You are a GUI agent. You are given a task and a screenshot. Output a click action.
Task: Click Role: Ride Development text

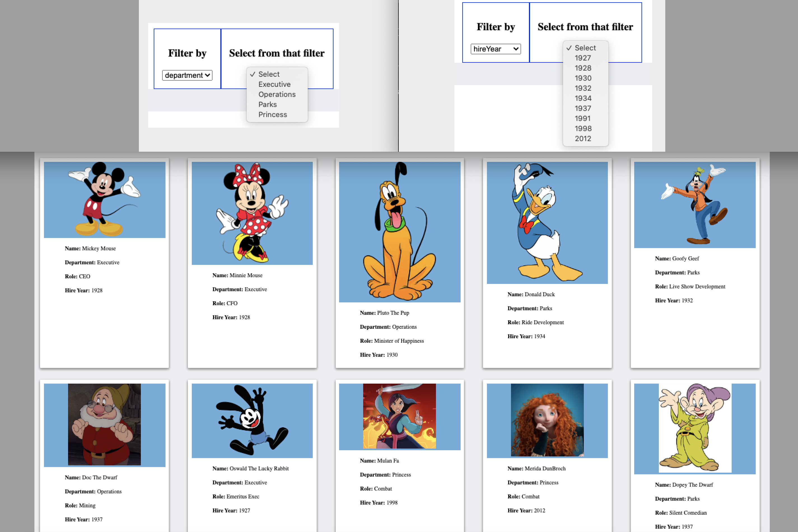(x=536, y=322)
